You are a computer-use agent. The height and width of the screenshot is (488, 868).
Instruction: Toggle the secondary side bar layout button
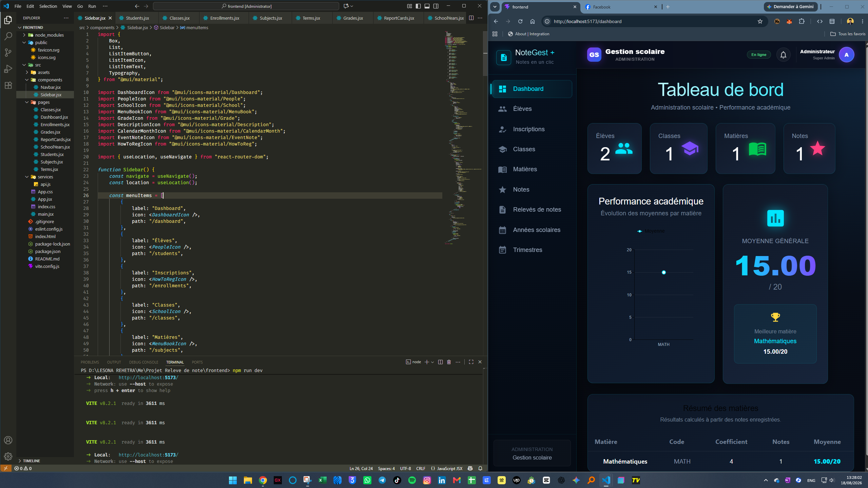[436, 6]
